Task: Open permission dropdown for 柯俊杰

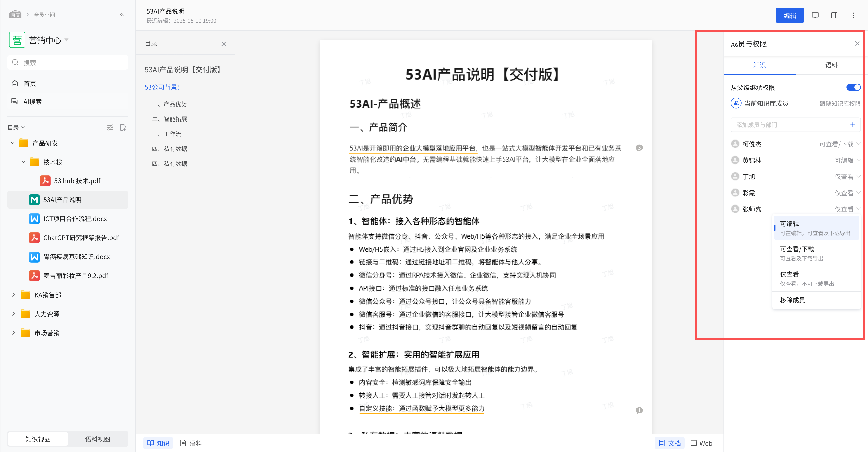Action: (839, 144)
